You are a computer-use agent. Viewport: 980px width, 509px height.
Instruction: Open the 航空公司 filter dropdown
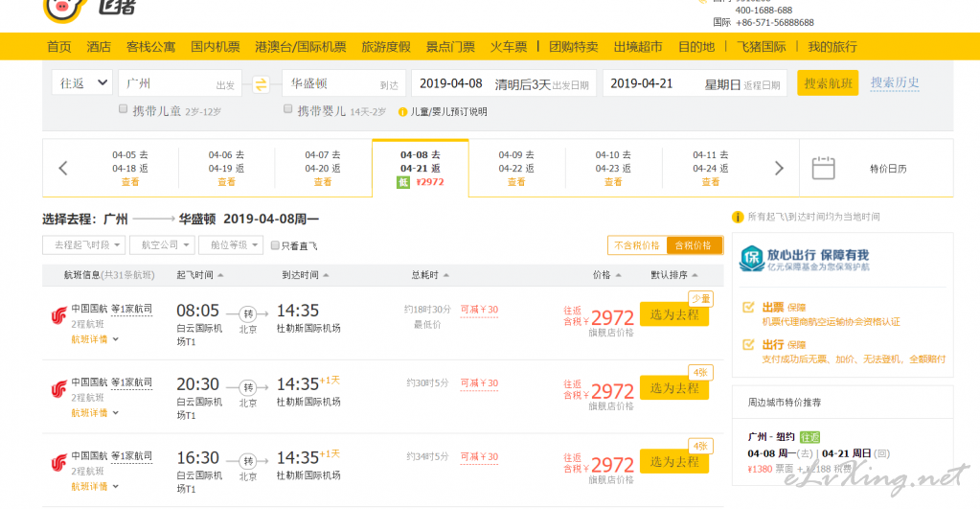click(163, 245)
